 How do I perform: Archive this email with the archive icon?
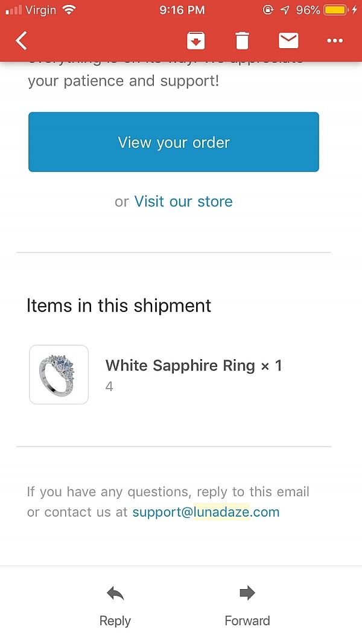[x=195, y=40]
